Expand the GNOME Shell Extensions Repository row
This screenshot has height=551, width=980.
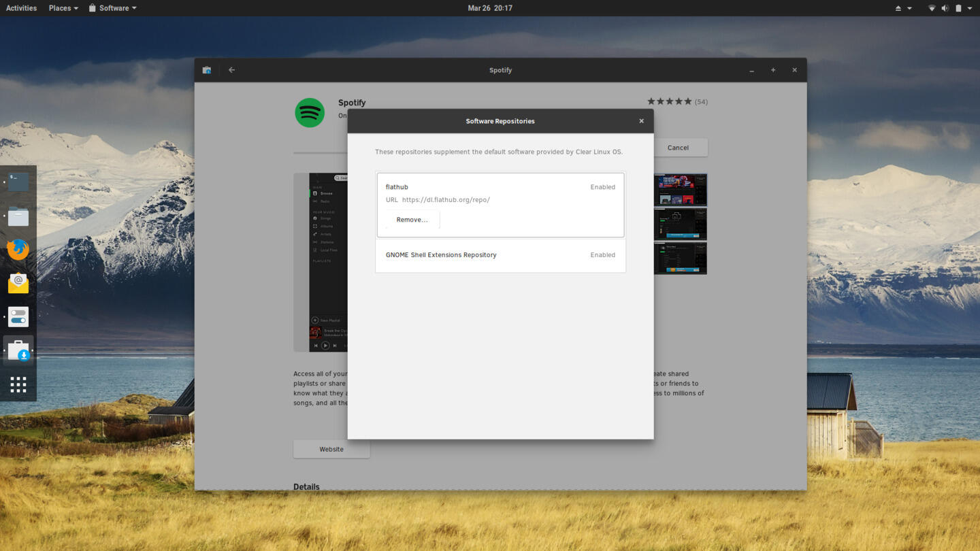coord(500,255)
